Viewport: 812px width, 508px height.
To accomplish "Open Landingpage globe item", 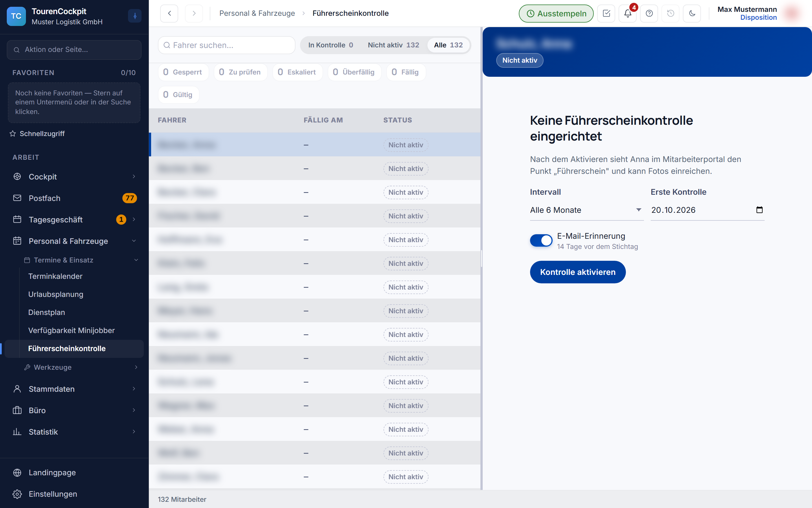I will (x=74, y=472).
